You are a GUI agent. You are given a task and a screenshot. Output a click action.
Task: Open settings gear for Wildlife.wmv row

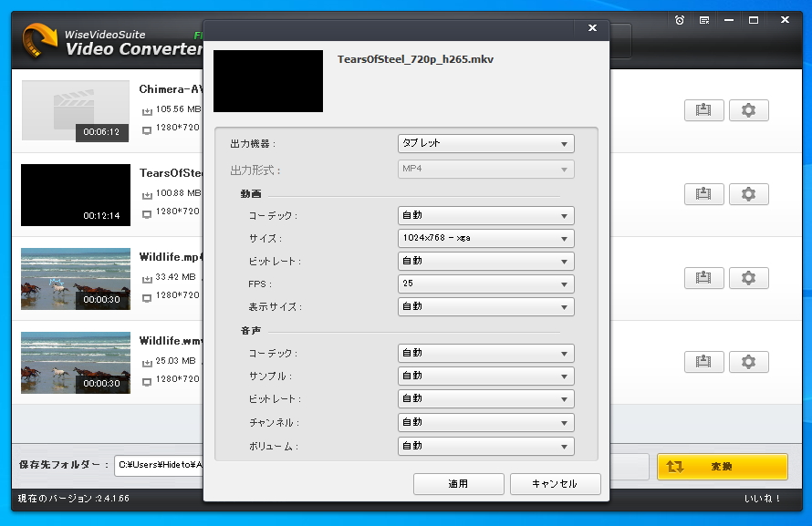coord(748,362)
